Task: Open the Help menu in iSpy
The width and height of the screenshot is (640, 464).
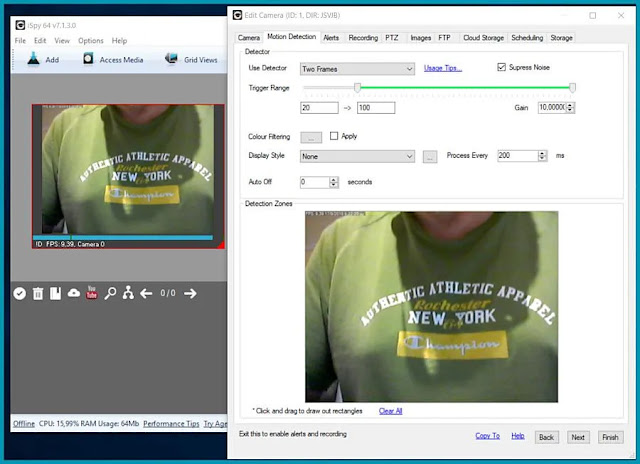Action: pyautogui.click(x=119, y=40)
